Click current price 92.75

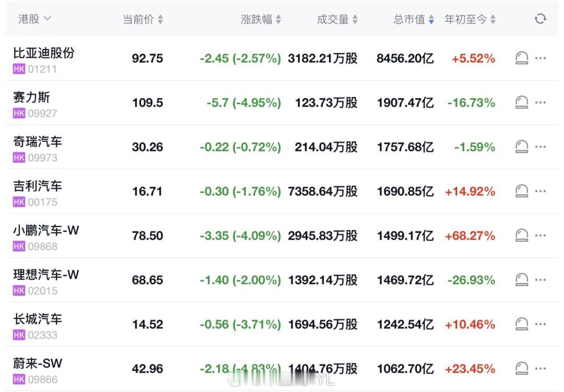(147, 58)
